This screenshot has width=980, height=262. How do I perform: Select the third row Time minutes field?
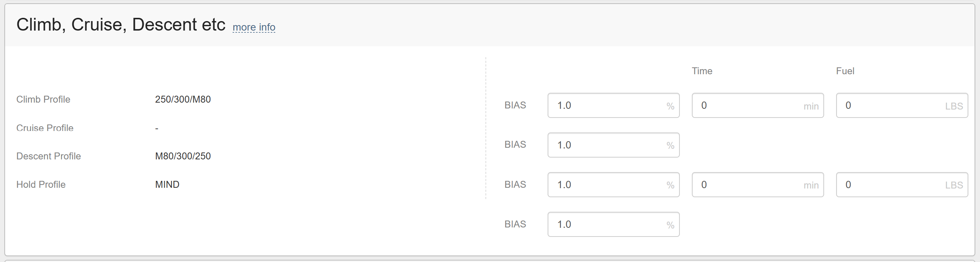(x=758, y=185)
